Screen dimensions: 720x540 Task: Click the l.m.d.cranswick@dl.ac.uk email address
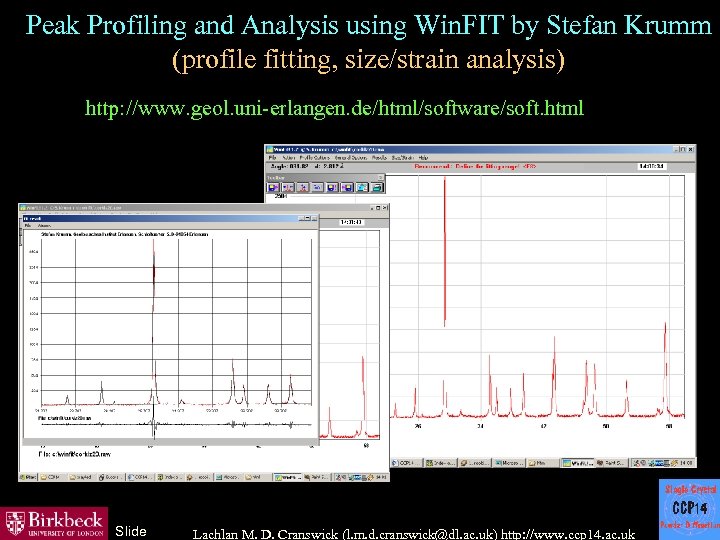[x=420, y=534]
